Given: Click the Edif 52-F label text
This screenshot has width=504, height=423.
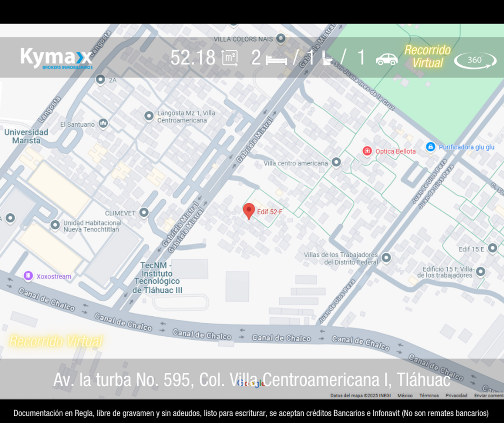Looking at the screenshot, I should pos(270,212).
